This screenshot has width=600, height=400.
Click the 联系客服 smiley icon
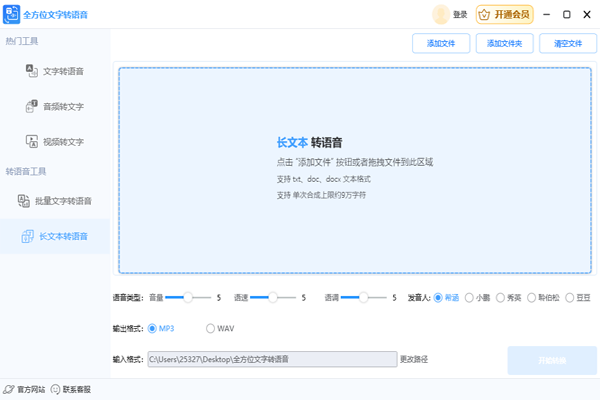[55, 390]
